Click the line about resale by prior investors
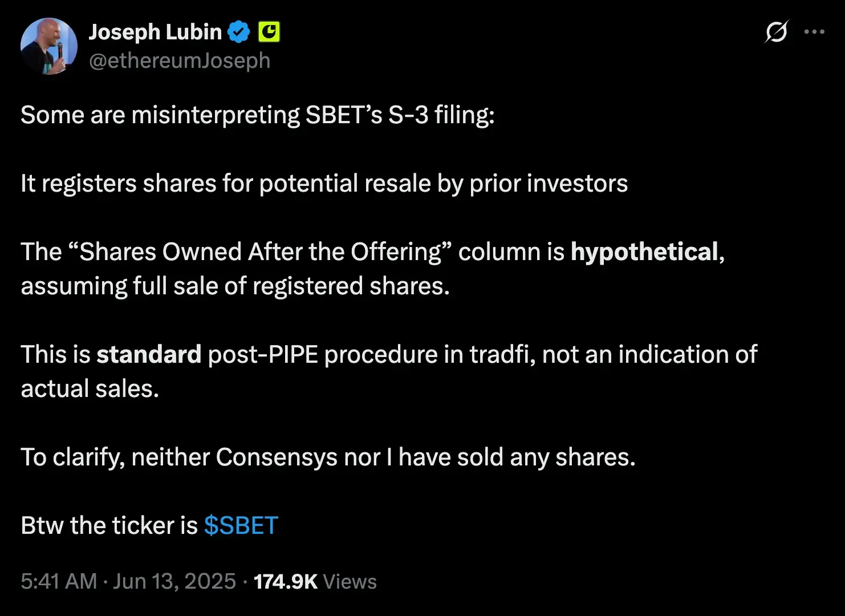 (324, 183)
